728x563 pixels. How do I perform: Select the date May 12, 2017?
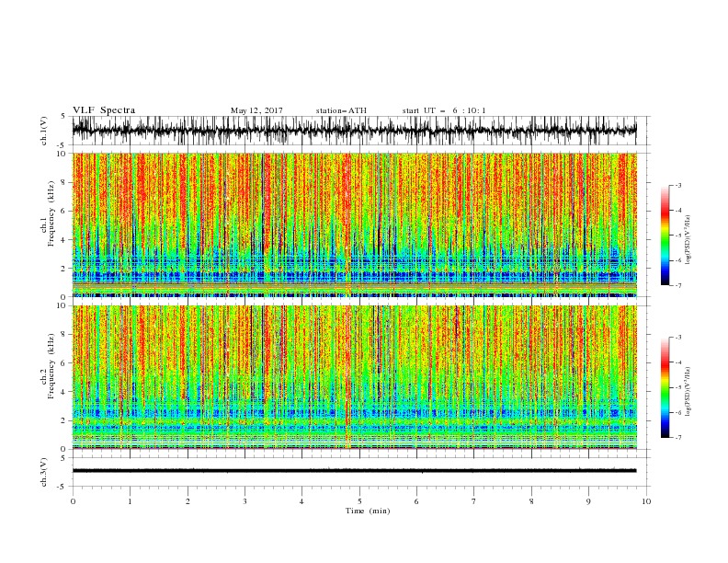point(256,110)
